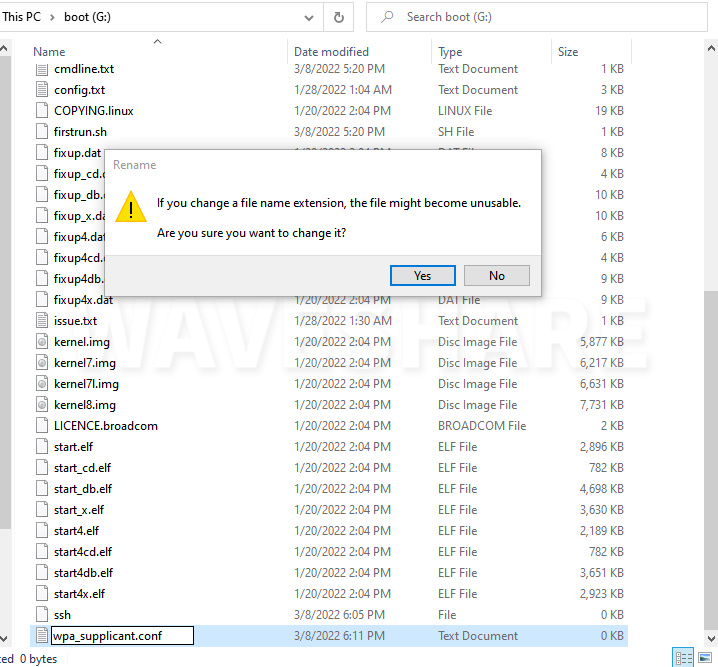
Task: Click the start4x.elf file icon
Action: click(x=42, y=594)
